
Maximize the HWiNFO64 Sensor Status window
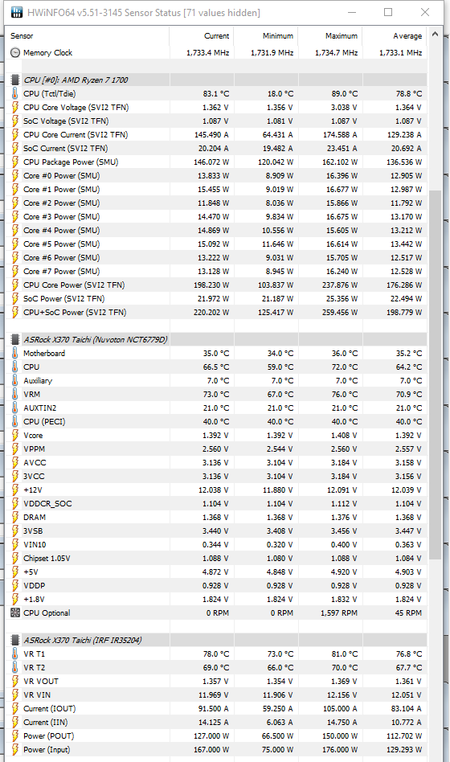388,12
